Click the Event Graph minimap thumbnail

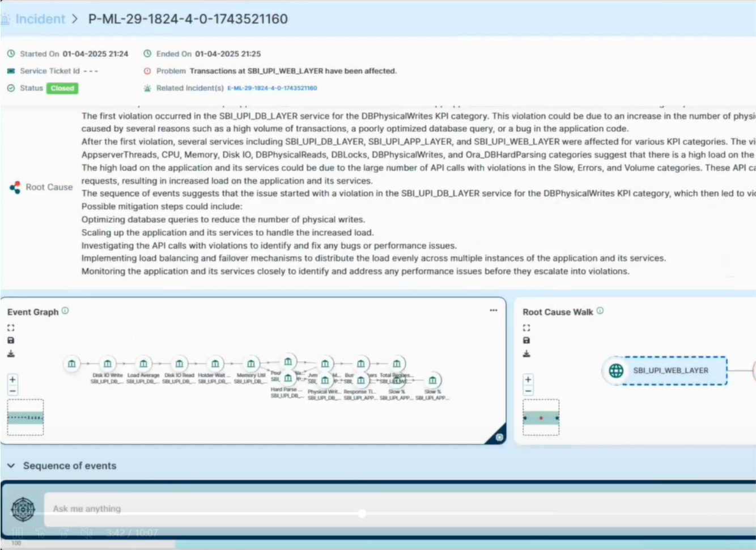click(x=26, y=417)
